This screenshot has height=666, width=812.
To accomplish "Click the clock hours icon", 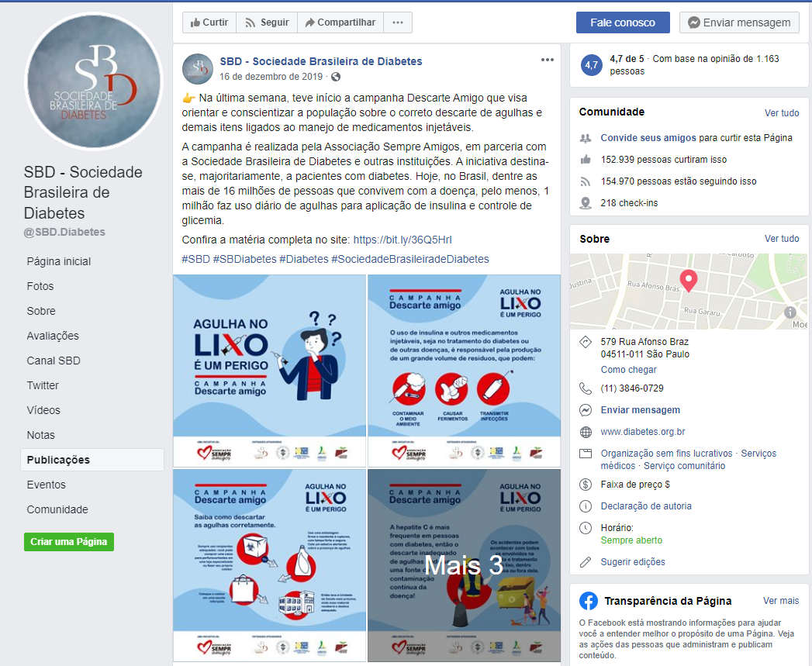I will pyautogui.click(x=586, y=528).
